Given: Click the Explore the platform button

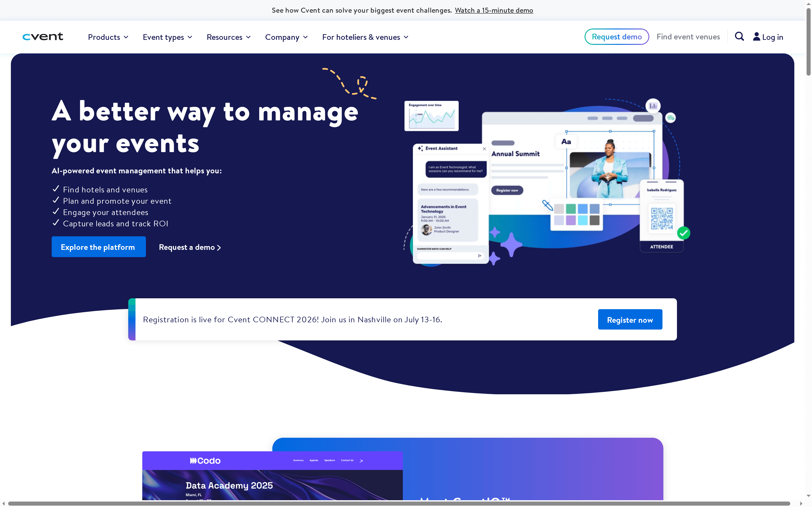Looking at the screenshot, I should click(98, 247).
